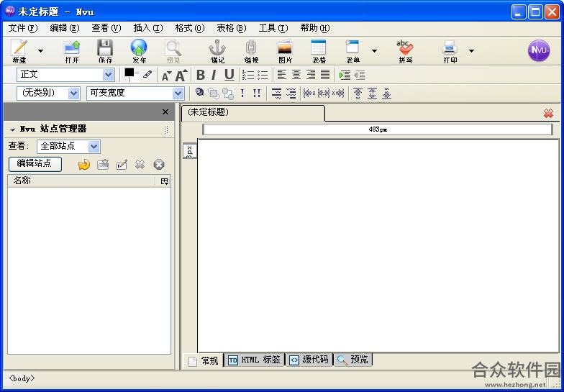The image size is (564, 392).
Task: Align text to the right
Action: coord(311,75)
